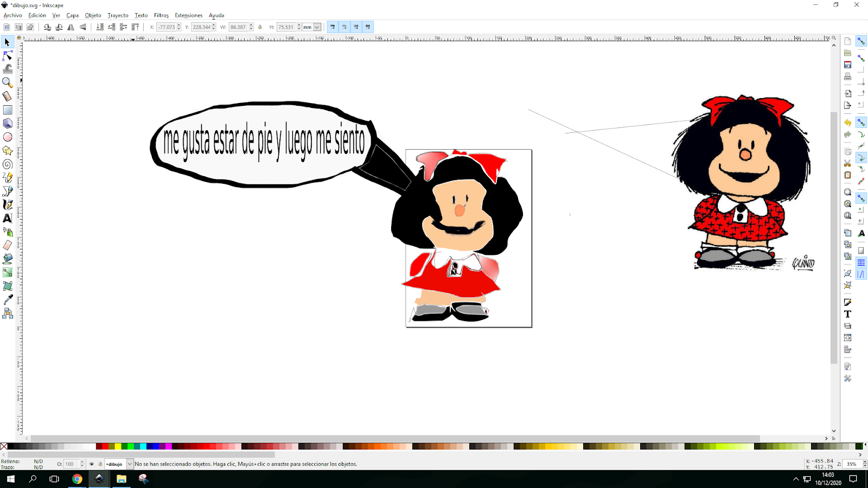
Task: Open the XML editor
Action: point(848,338)
